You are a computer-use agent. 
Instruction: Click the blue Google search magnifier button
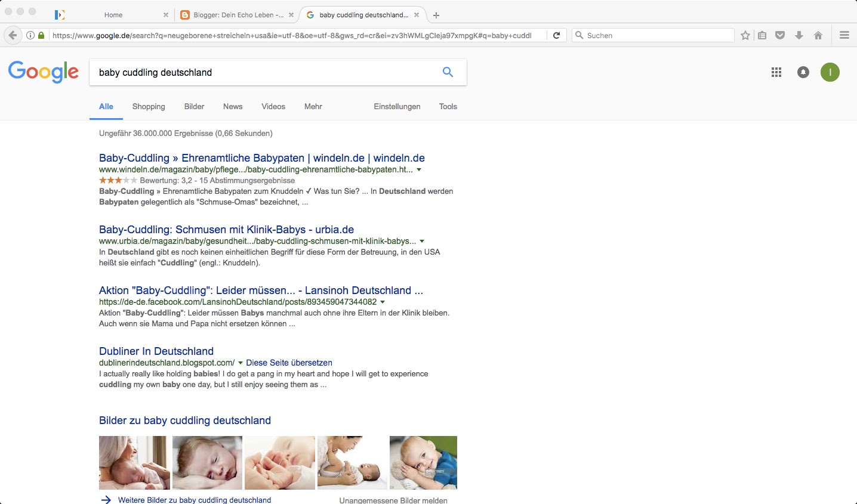448,72
